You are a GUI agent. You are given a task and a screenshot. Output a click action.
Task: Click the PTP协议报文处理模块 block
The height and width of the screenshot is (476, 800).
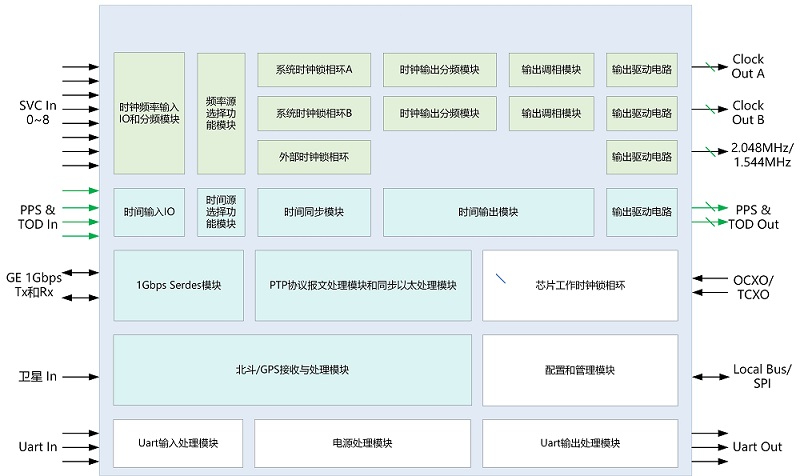tap(362, 285)
